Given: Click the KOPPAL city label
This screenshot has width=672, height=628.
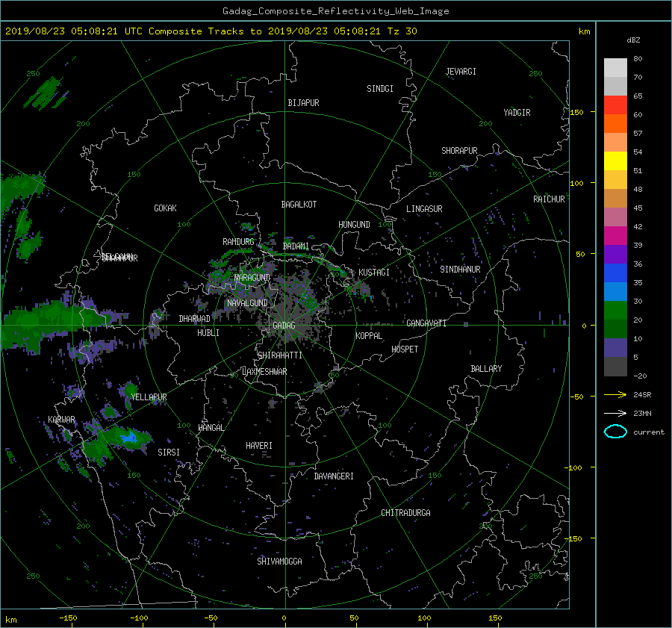Looking at the screenshot, I should pyautogui.click(x=369, y=336).
